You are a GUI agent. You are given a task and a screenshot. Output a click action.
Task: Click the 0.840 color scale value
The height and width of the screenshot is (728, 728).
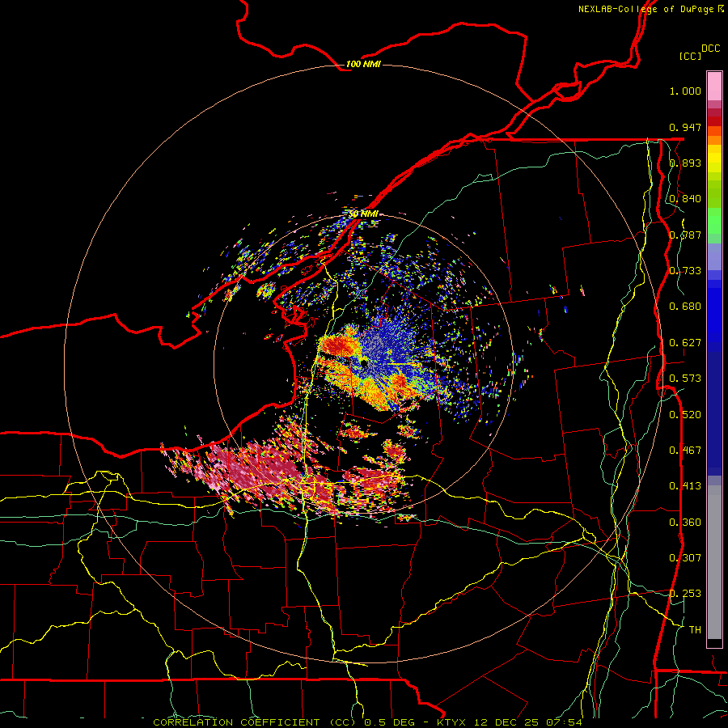[x=685, y=199]
